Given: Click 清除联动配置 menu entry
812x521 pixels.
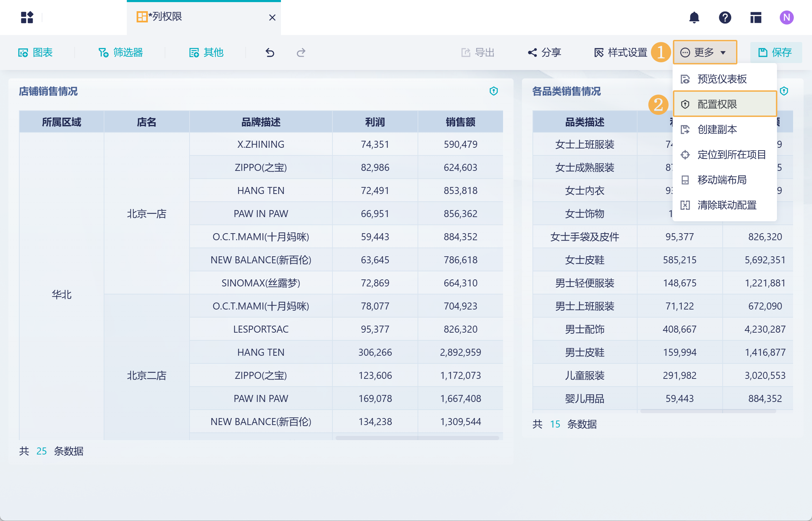Looking at the screenshot, I should click(727, 205).
